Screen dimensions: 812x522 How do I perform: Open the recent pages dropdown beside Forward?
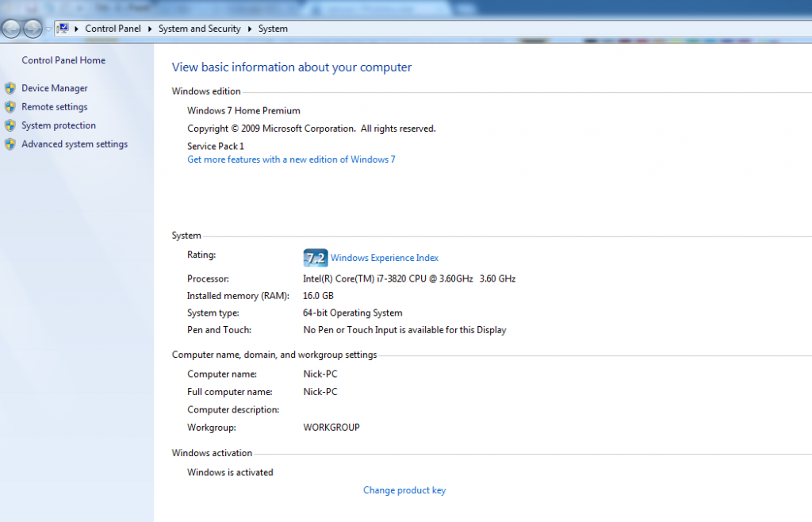click(48, 29)
